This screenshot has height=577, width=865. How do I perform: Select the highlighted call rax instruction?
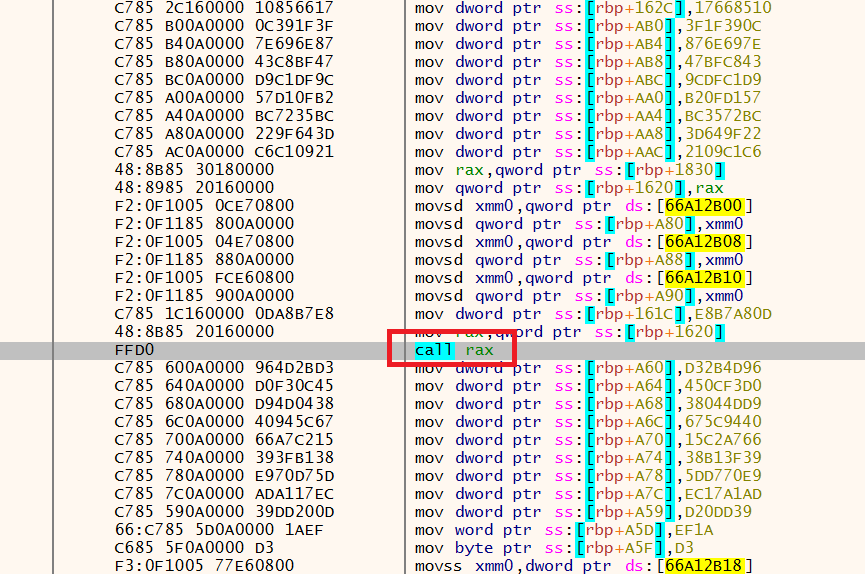coord(454,350)
